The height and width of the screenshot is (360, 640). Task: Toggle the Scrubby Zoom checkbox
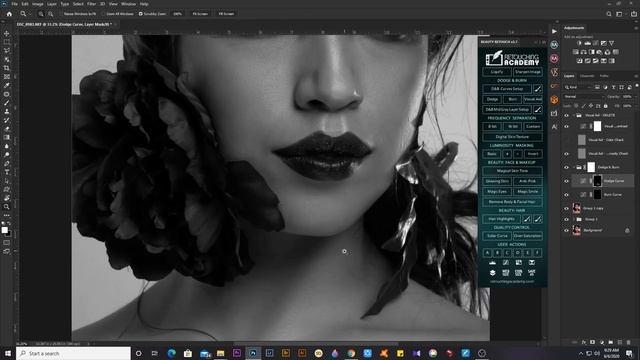pyautogui.click(x=140, y=14)
